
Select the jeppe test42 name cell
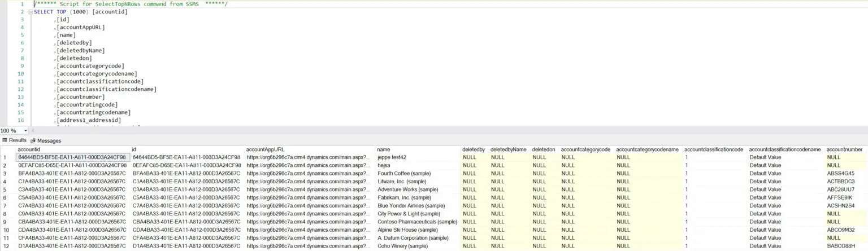392,157
